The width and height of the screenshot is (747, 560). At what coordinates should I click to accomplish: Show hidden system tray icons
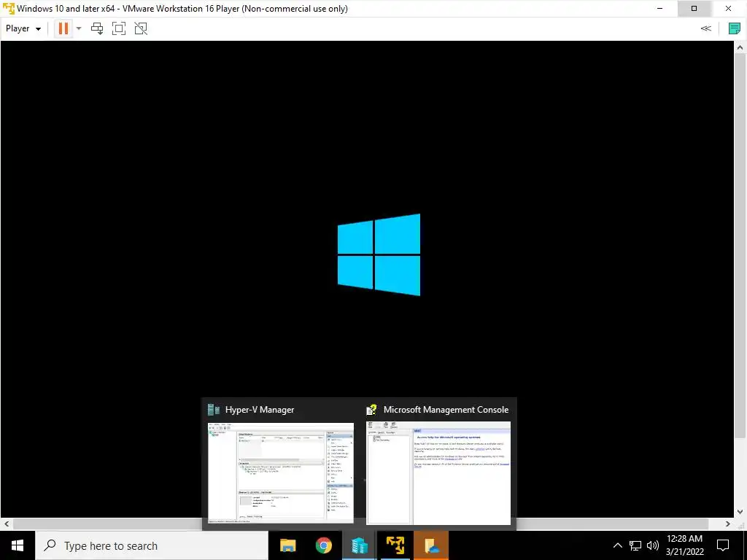pos(617,545)
